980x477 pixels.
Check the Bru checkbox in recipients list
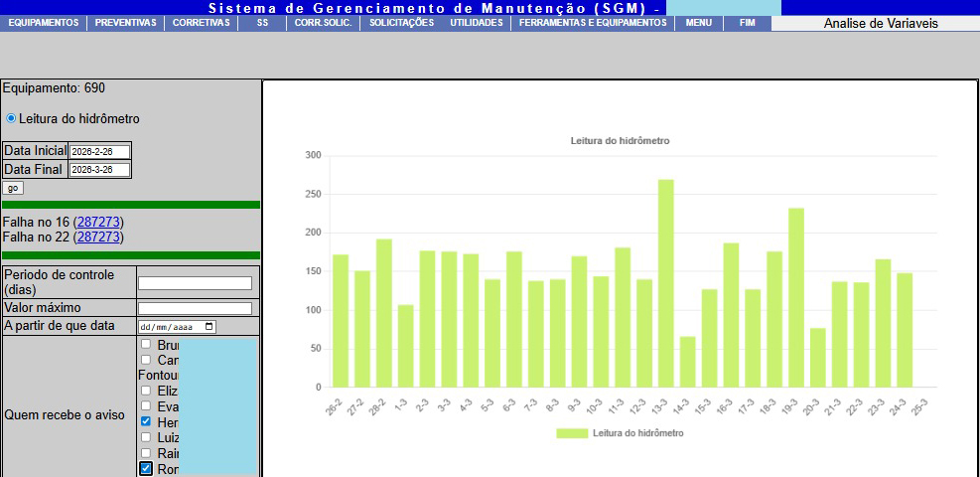click(x=146, y=344)
